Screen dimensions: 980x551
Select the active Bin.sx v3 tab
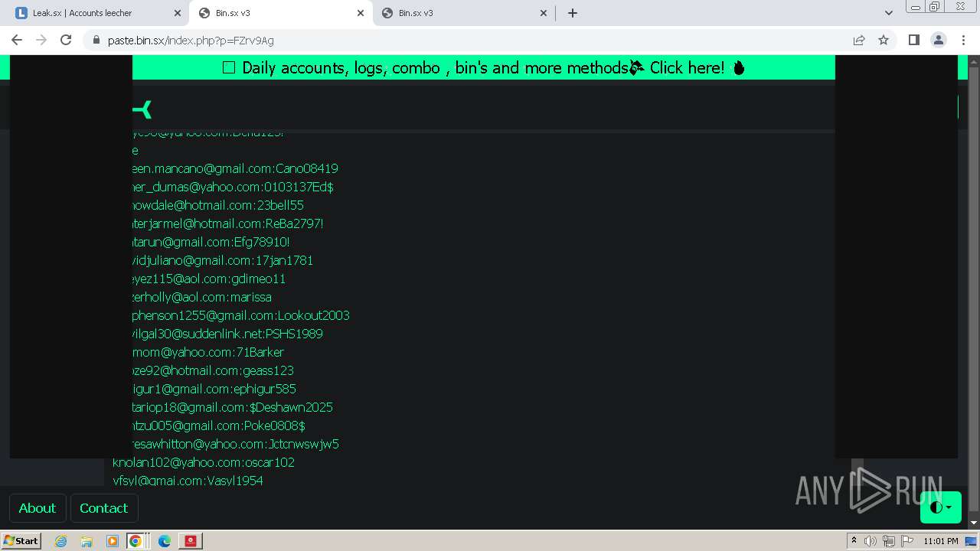[x=280, y=13]
